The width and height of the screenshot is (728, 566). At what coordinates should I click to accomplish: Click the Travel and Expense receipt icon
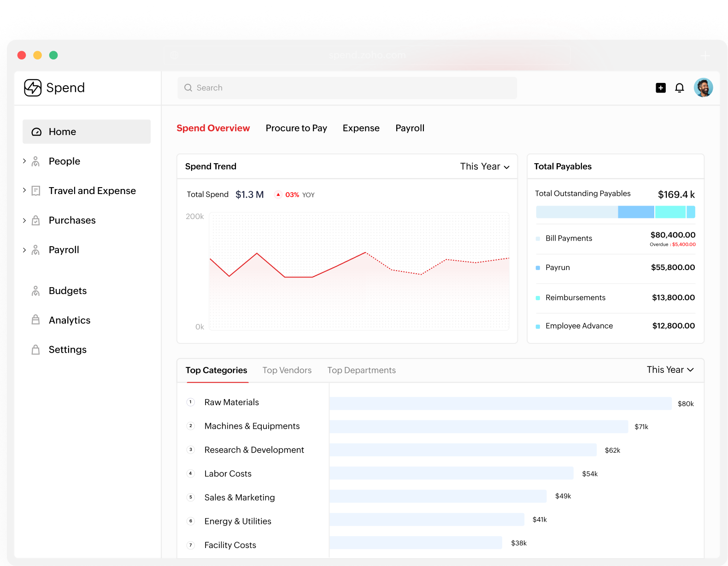click(x=35, y=191)
